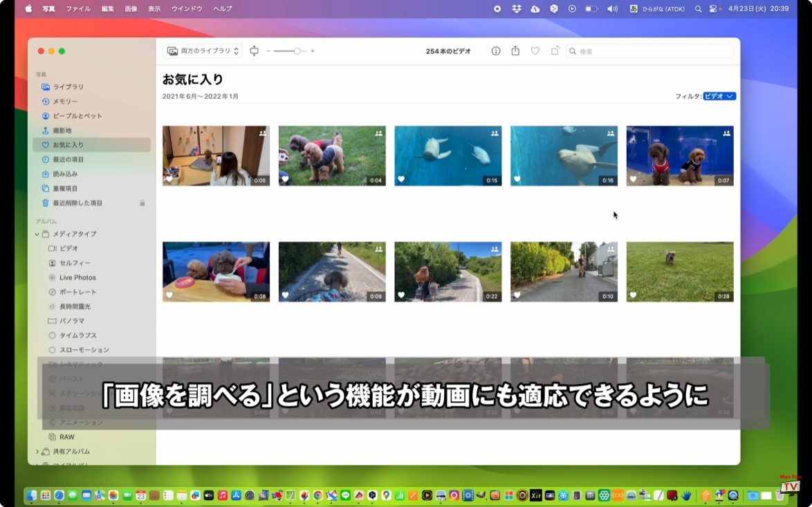Unfavorite the 0:04 dog video heart badge
Viewport: 812px width, 507px height.
(x=286, y=179)
